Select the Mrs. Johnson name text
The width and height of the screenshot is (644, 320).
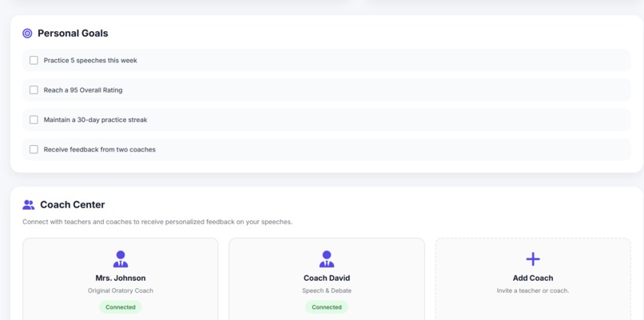pyautogui.click(x=121, y=279)
